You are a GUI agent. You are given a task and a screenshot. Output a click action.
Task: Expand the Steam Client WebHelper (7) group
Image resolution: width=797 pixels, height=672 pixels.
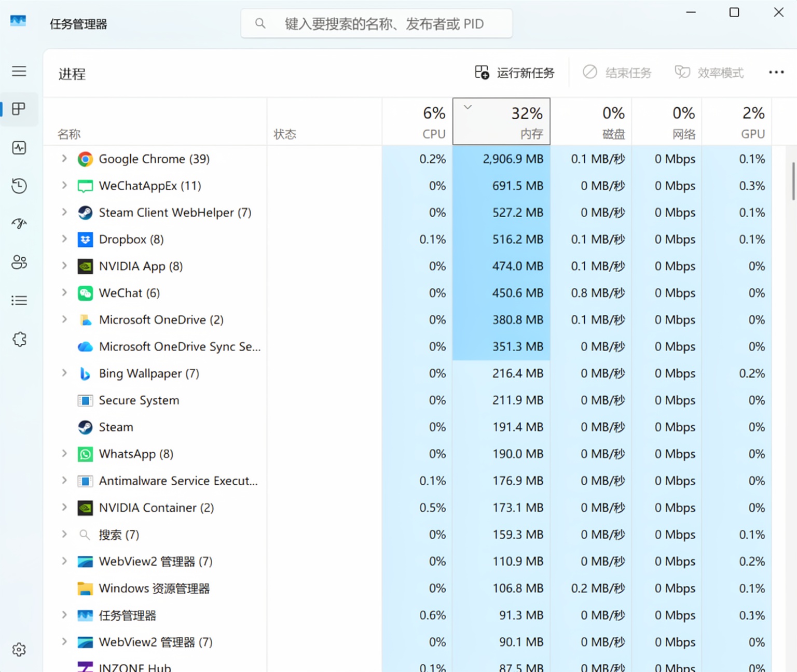pos(64,212)
